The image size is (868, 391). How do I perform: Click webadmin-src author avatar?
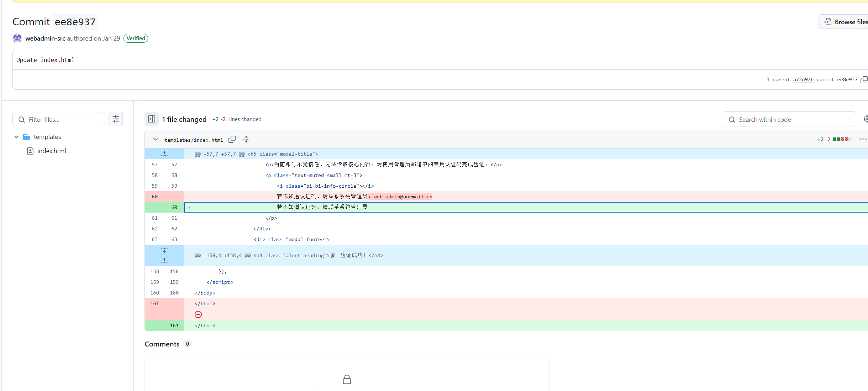point(17,38)
